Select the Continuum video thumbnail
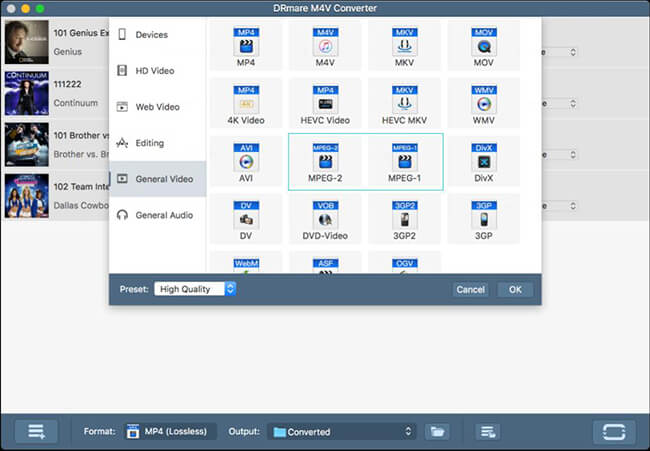The width and height of the screenshot is (650, 451). pyautogui.click(x=27, y=93)
